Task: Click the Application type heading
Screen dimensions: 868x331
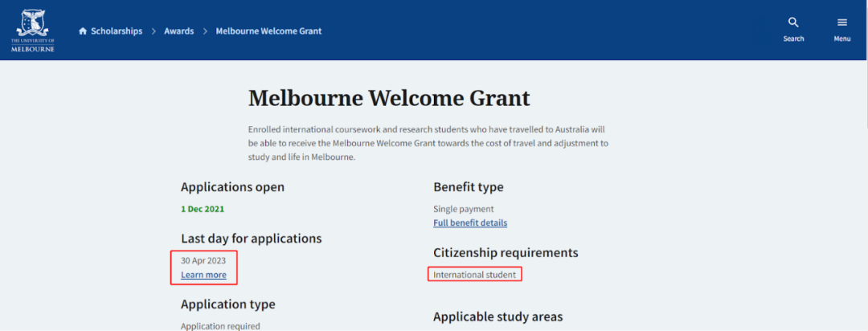Action: click(227, 304)
